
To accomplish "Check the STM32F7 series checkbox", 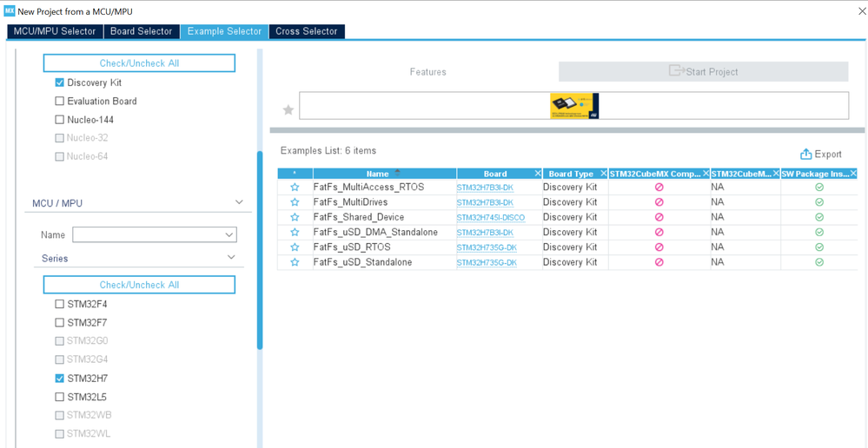I will tap(60, 322).
